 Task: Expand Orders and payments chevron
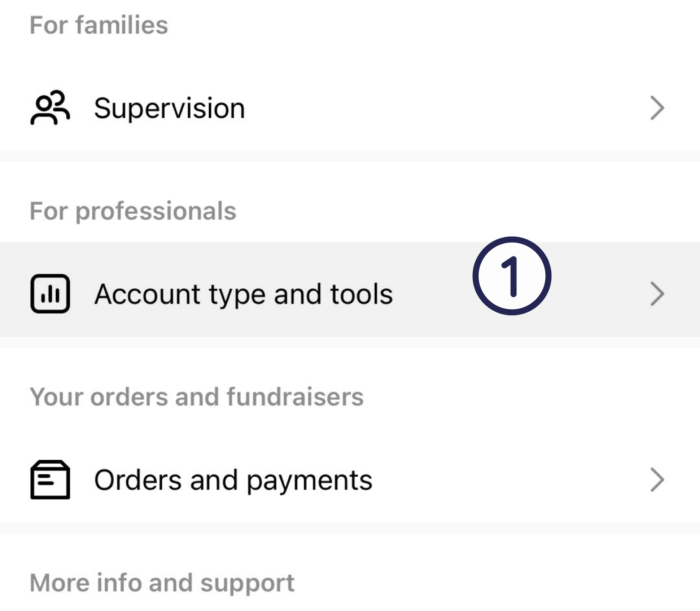(657, 480)
